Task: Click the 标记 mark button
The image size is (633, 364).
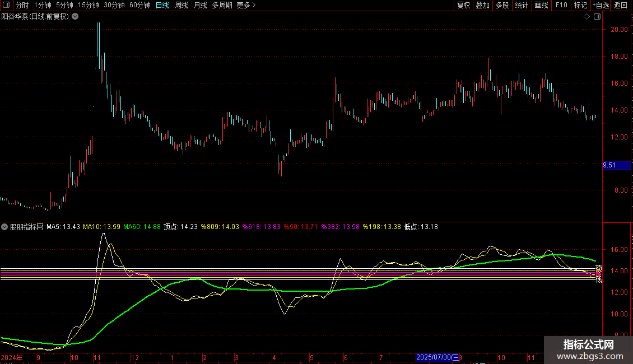Action: (x=580, y=5)
